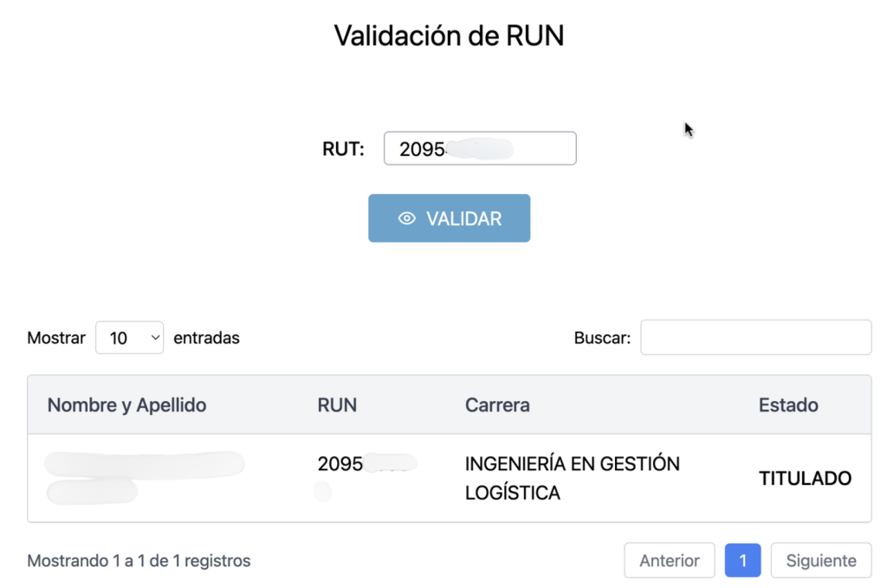Click the blurred name cell in row
The width and height of the screenshot is (887, 588).
(x=143, y=466)
